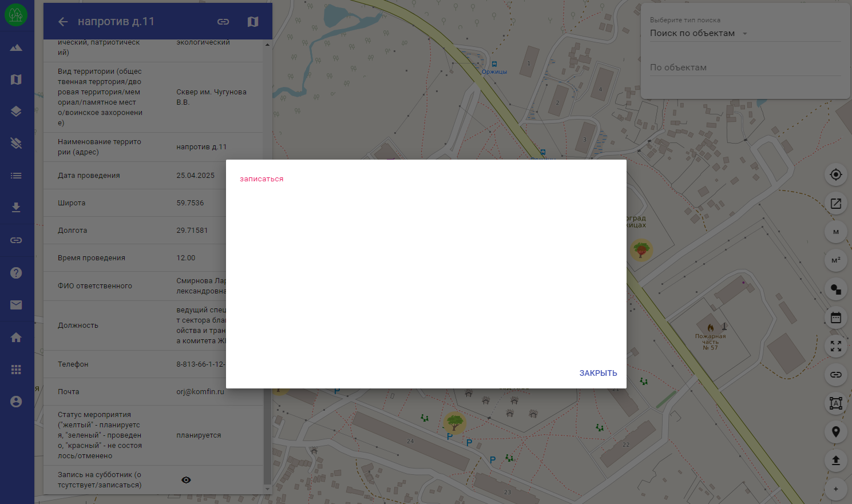
Task: Click the mail envelope sidebar icon
Action: coord(16,305)
